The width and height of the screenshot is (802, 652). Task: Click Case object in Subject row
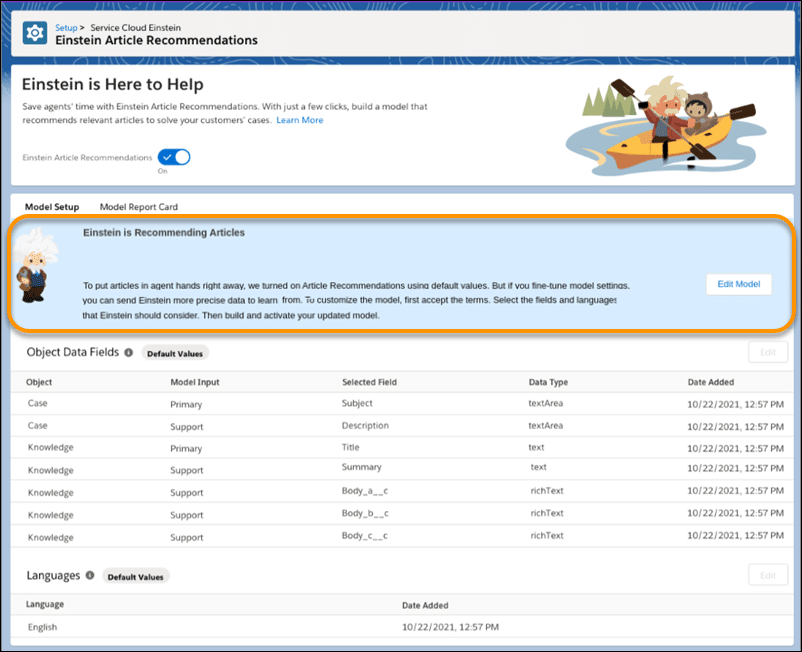[37, 403]
